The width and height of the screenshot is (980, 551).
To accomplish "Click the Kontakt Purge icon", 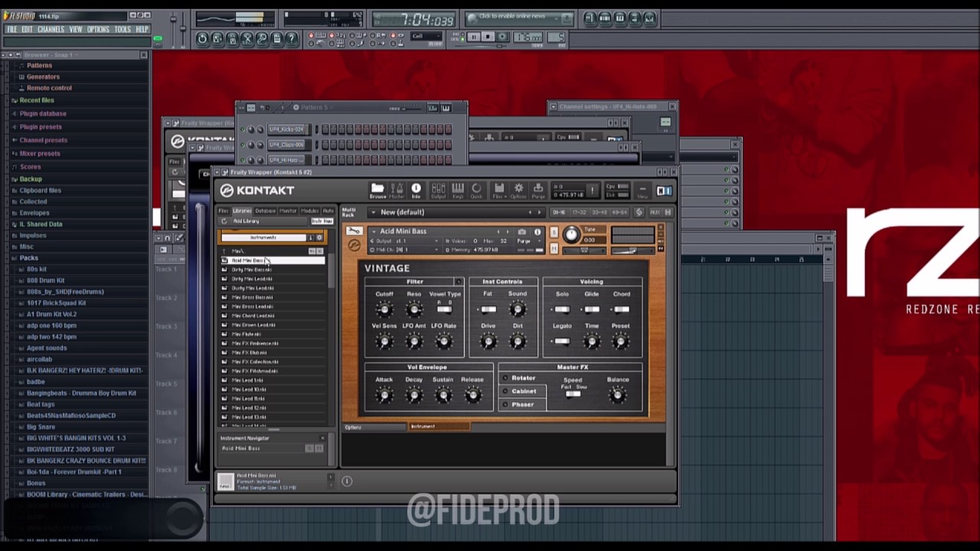I will pos(538,189).
